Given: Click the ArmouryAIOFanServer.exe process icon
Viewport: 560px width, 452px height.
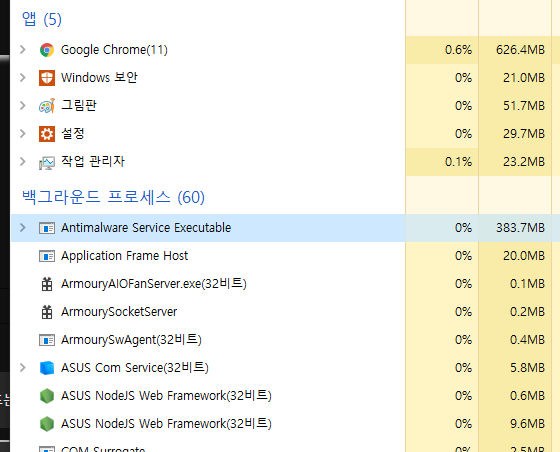Looking at the screenshot, I should tap(47, 284).
